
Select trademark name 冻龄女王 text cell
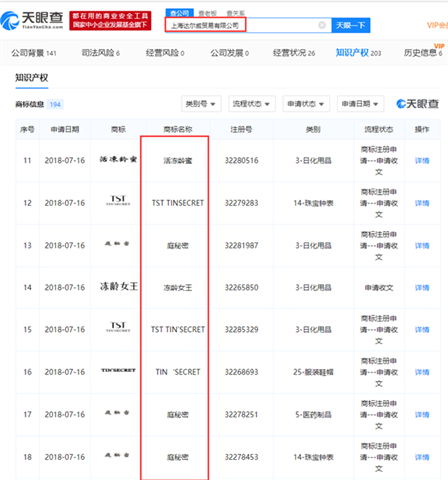tap(178, 288)
